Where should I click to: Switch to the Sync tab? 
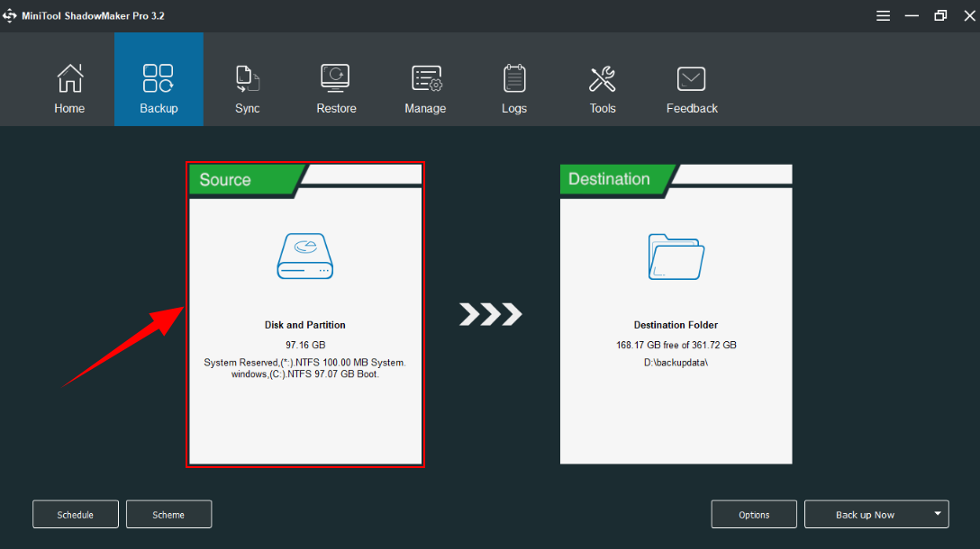tap(248, 79)
